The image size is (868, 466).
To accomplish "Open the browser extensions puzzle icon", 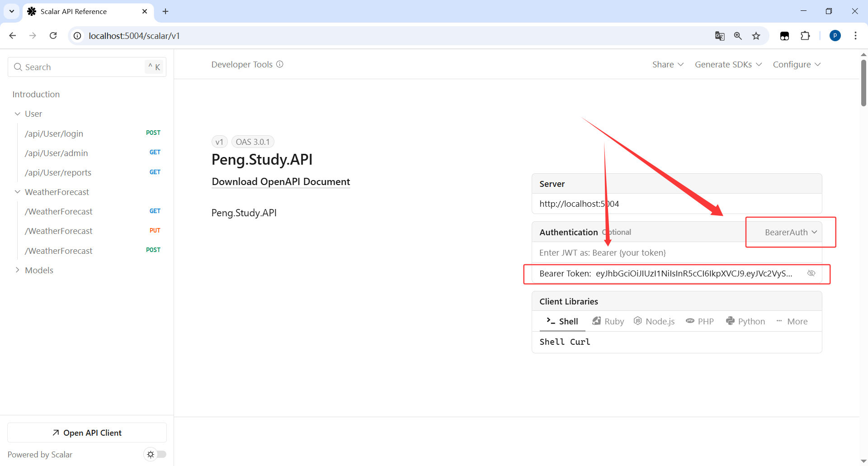I will pyautogui.click(x=805, y=36).
